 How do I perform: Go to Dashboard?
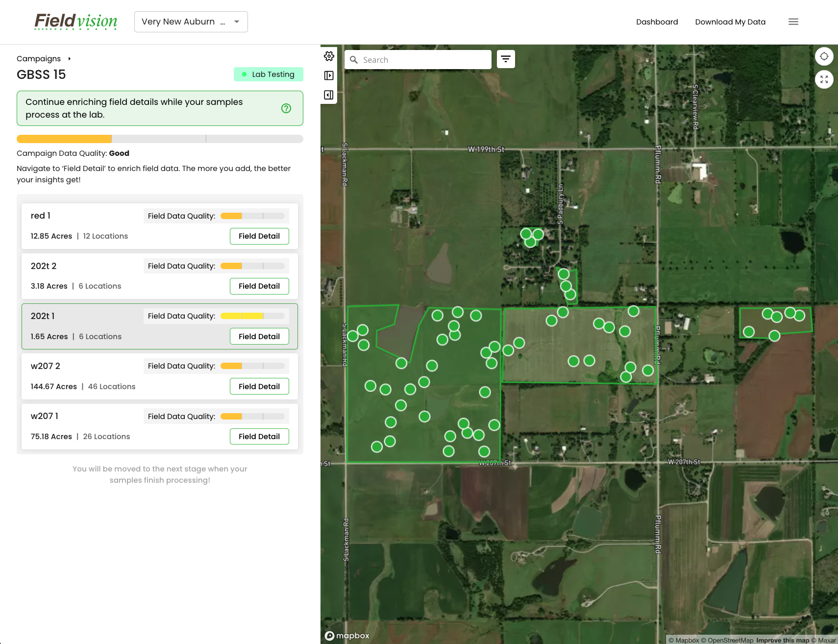pyautogui.click(x=657, y=22)
